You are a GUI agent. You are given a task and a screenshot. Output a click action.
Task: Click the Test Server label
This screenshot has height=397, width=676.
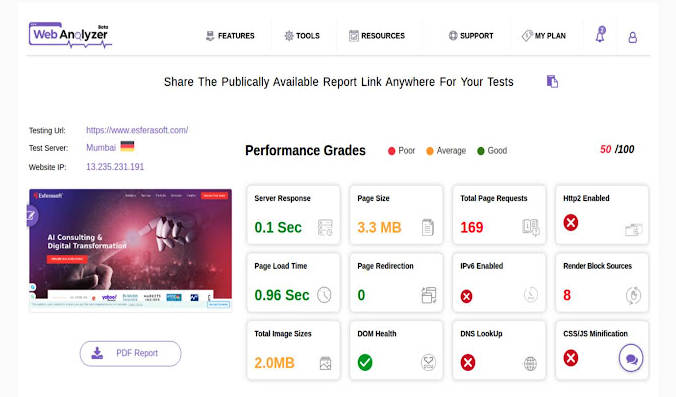pos(48,148)
